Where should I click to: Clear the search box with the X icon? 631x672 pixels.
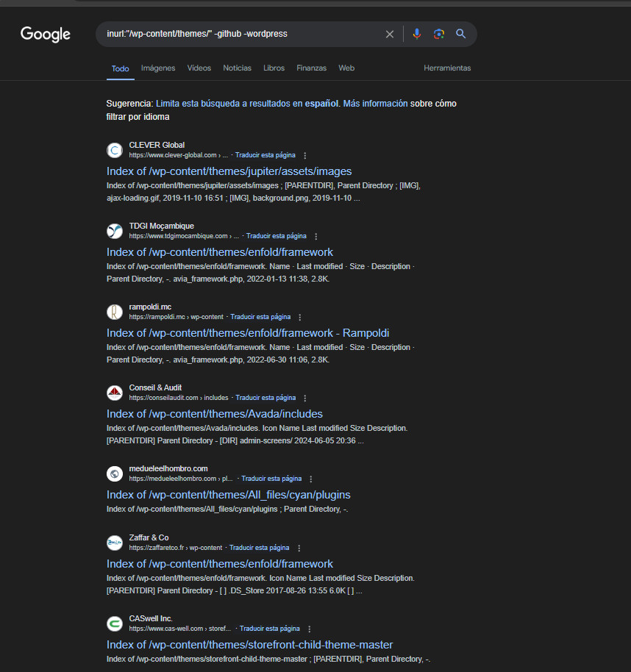click(390, 34)
